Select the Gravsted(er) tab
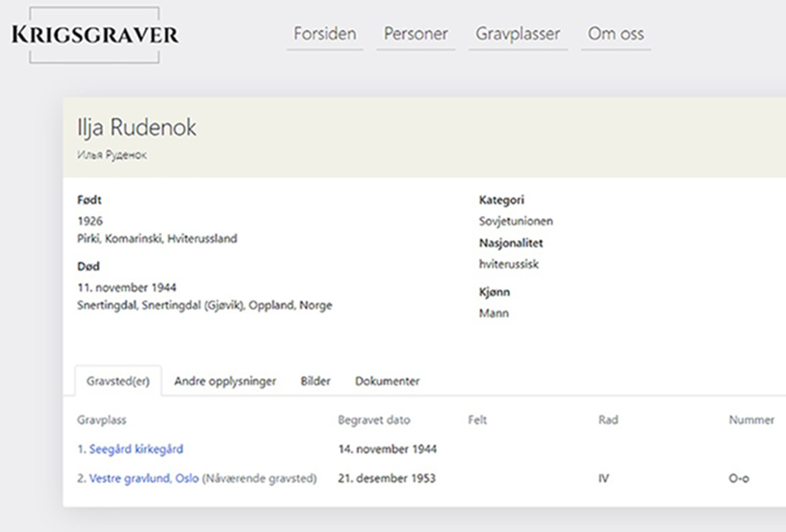This screenshot has width=786, height=532. coord(118,381)
